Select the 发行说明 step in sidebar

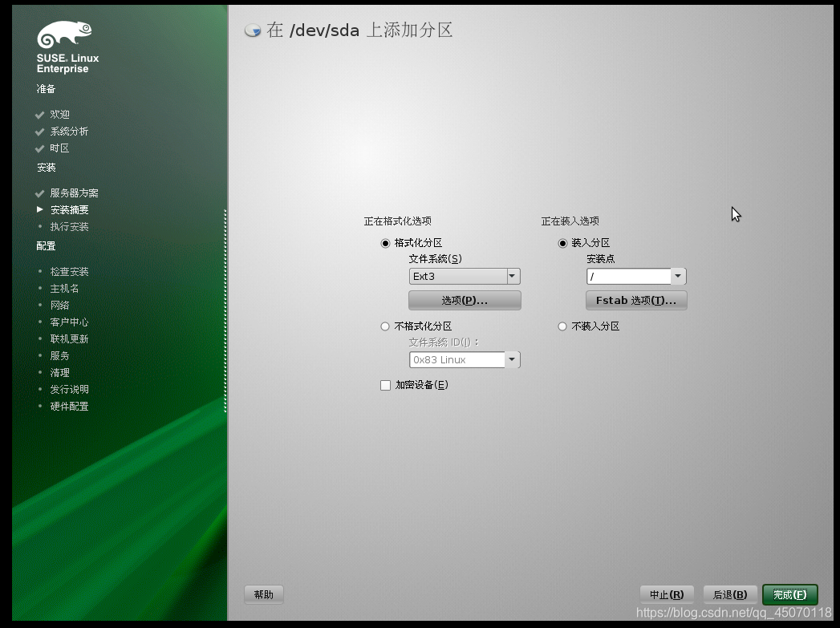(69, 389)
